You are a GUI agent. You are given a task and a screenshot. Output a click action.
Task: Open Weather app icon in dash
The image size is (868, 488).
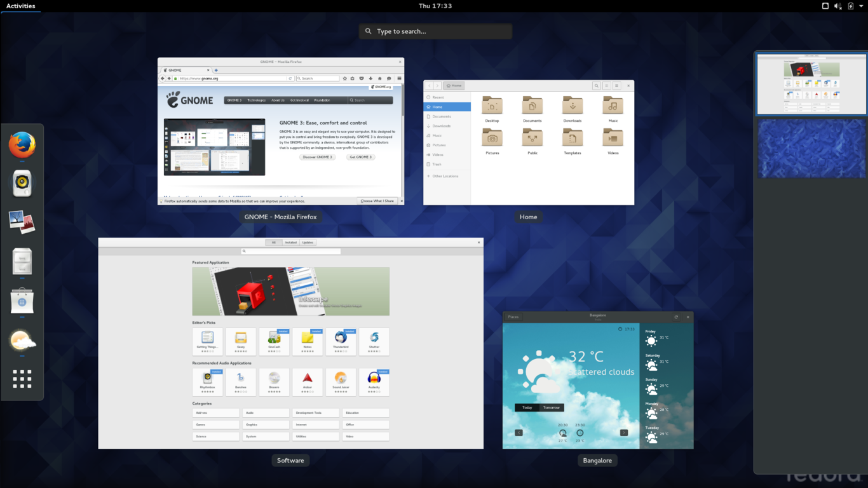pos(22,340)
